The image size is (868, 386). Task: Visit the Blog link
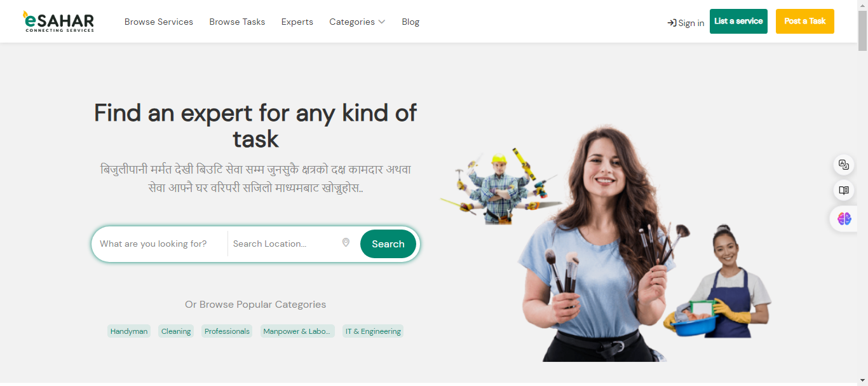click(x=410, y=22)
